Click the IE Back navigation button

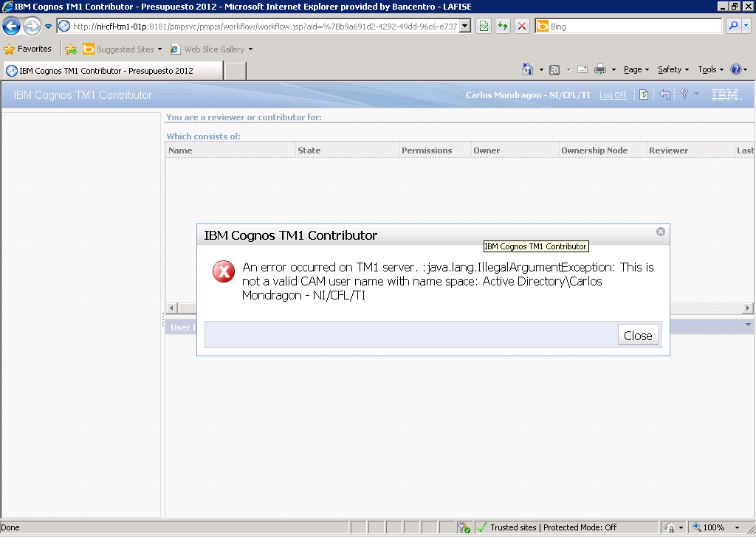pos(12,26)
